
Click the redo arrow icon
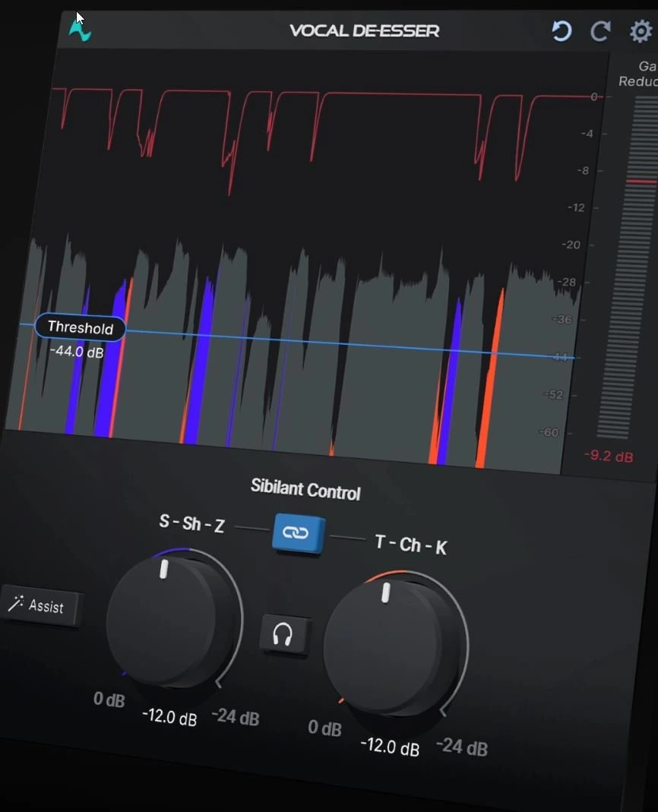pos(601,31)
